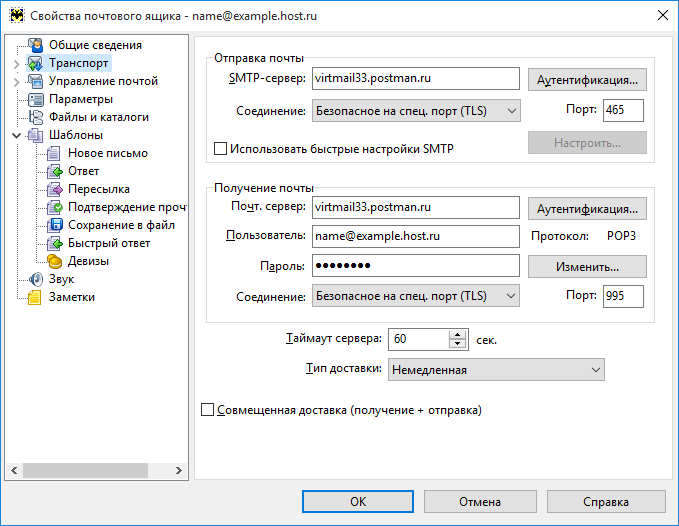Select Сохранение в файл template entry
The image size is (679, 526).
click(x=121, y=225)
